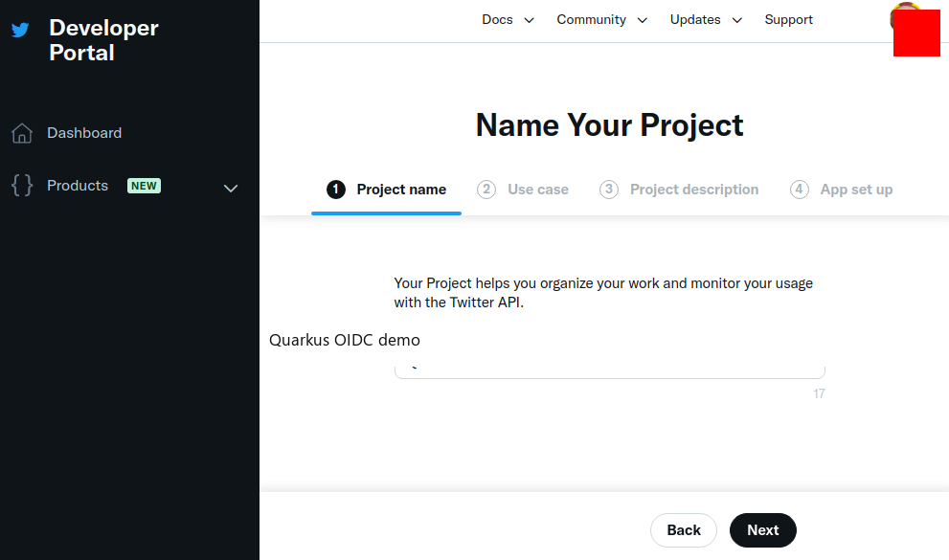
Task: Open the Community dropdown menu
Action: (601, 20)
